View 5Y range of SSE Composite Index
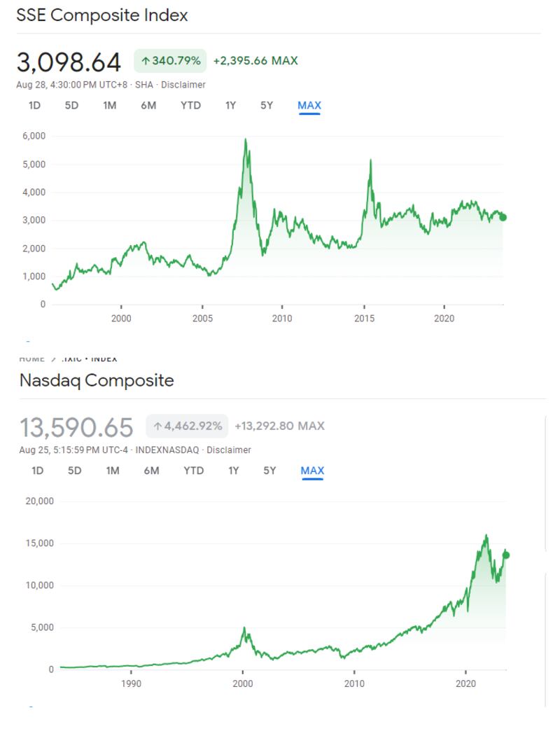Screen dimensions: 560x729 click(x=267, y=106)
